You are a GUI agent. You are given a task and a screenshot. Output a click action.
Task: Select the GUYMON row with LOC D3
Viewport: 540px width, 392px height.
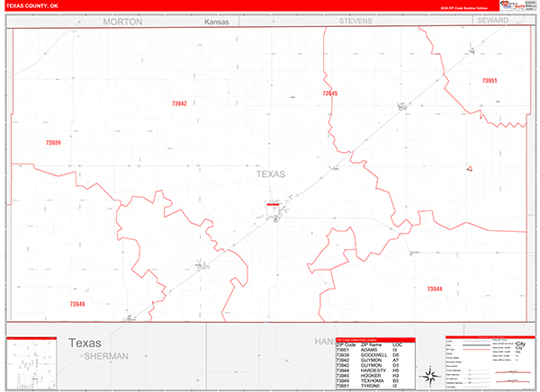click(x=375, y=365)
